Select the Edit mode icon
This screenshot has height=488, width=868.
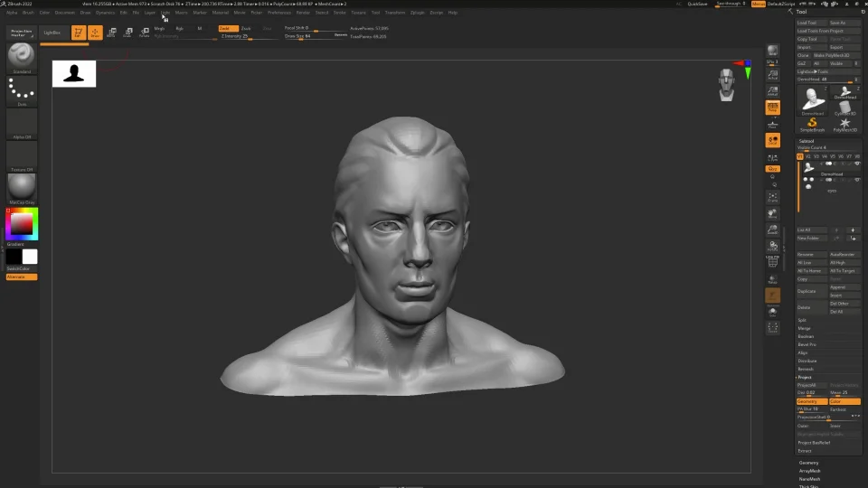[79, 33]
